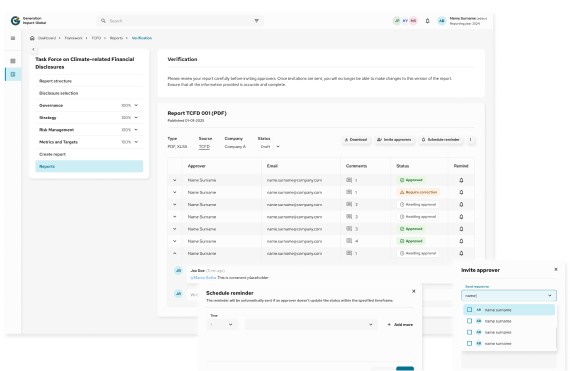
Task: Check the highlighted name surname checkbox
Action: [469, 310]
